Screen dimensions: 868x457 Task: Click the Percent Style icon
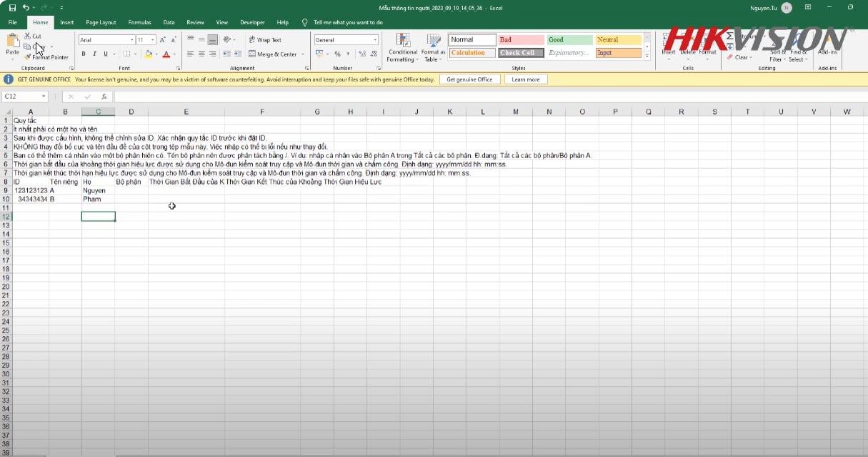(337, 54)
